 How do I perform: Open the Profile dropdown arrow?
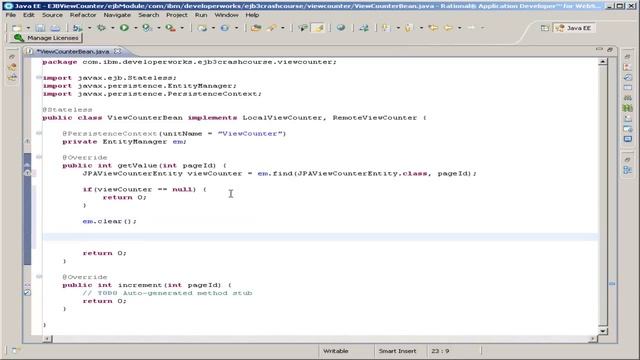[x=159, y=28]
